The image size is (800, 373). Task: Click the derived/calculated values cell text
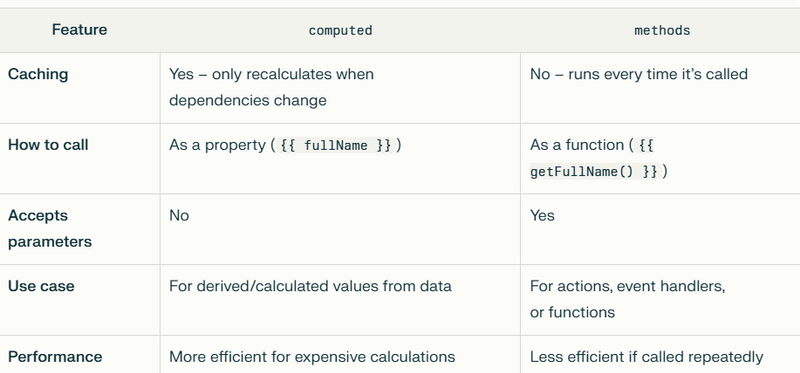pyautogui.click(x=310, y=286)
